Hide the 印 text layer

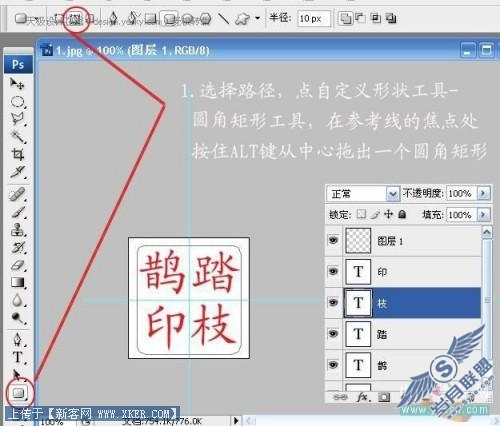coord(333,271)
